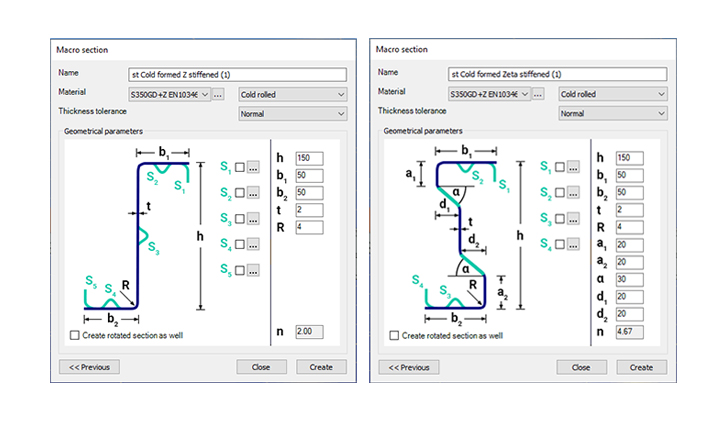The height and width of the screenshot is (421, 727).
Task: Browse materials with ellipsis button in Z dialog
Action: (x=219, y=94)
